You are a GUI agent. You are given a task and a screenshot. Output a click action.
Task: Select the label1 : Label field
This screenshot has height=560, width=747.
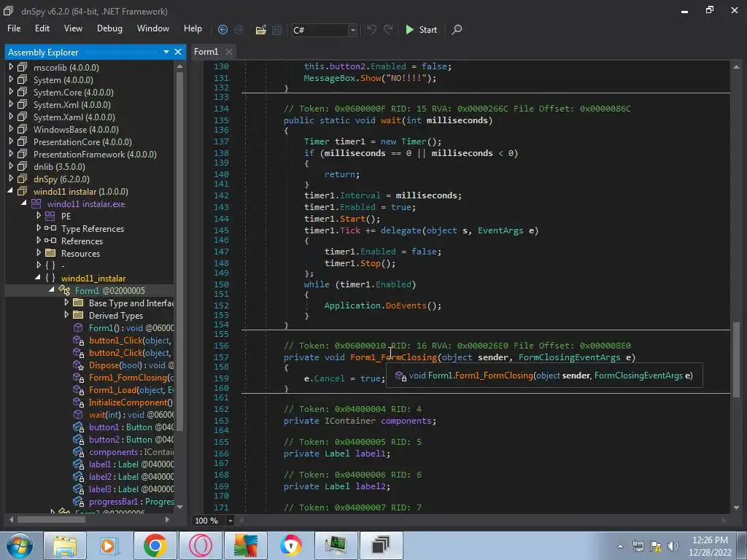point(131,464)
